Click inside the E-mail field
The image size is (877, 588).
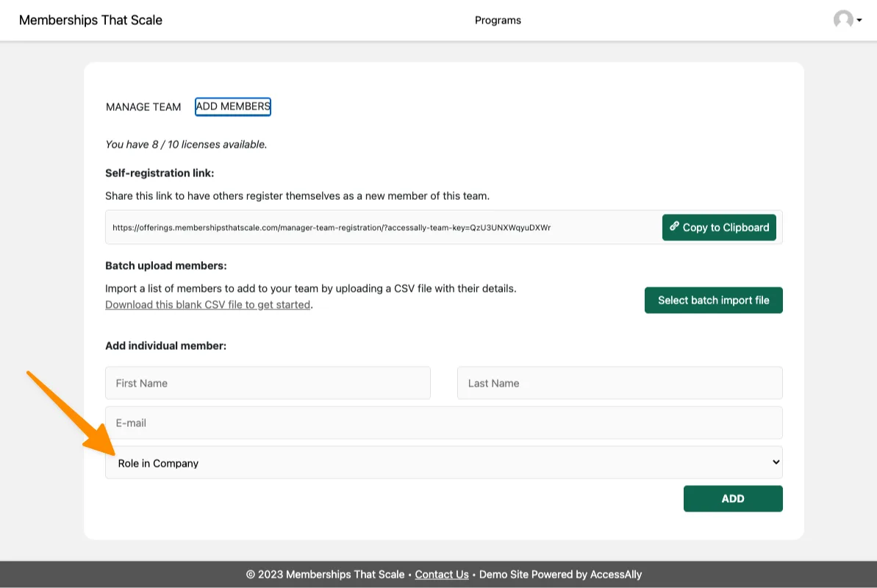coord(444,423)
